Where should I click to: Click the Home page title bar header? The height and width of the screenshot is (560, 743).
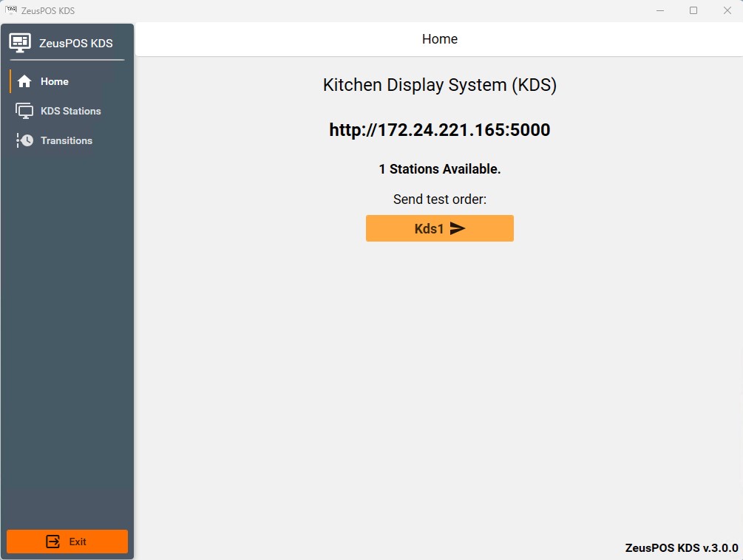tap(439, 39)
